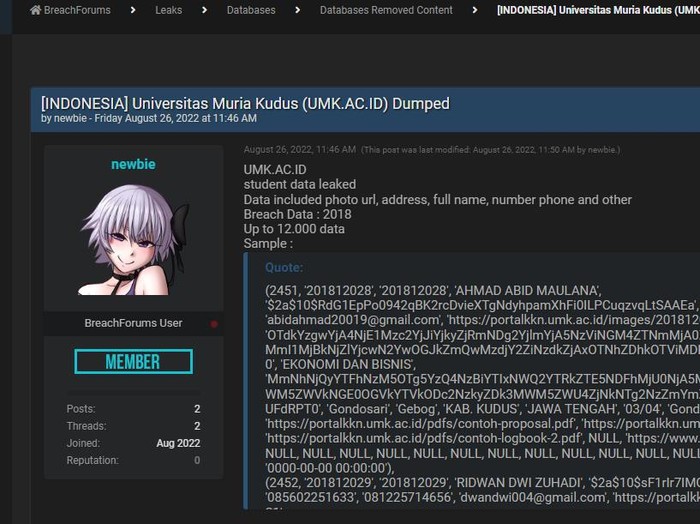Click 'Breach Data : 2018' line
Screen dimensions: 700x524
(297, 214)
